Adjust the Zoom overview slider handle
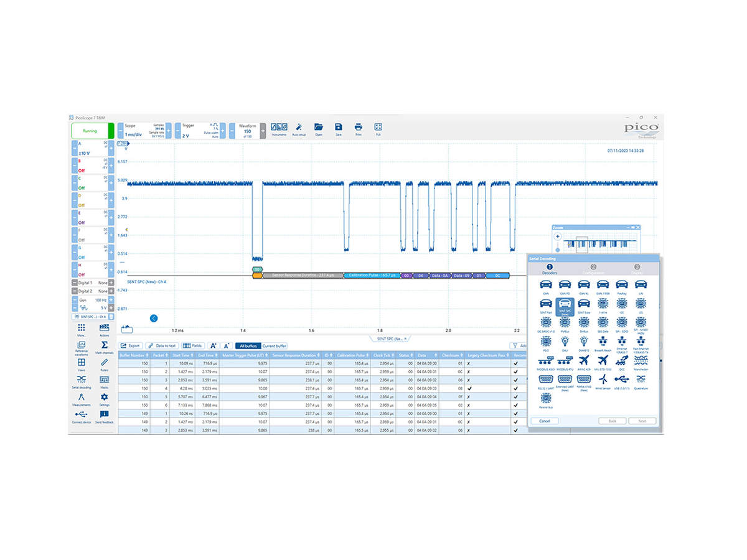 (557, 250)
